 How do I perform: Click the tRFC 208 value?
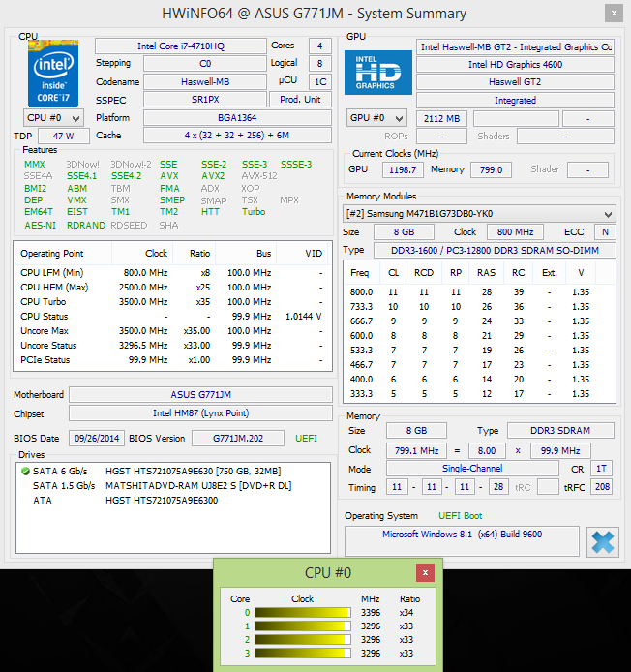[x=602, y=487]
